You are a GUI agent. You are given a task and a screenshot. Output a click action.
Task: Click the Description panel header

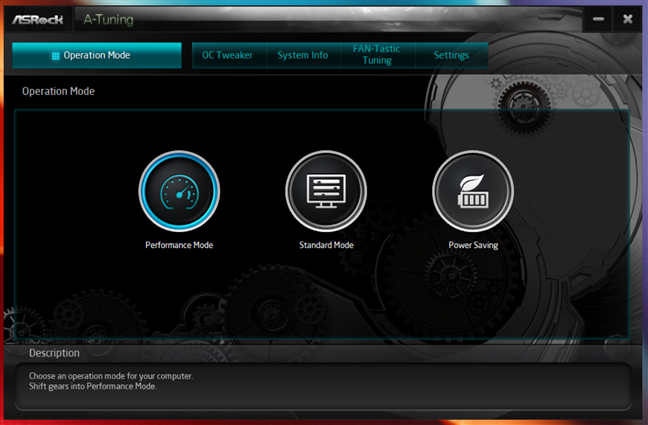54,353
